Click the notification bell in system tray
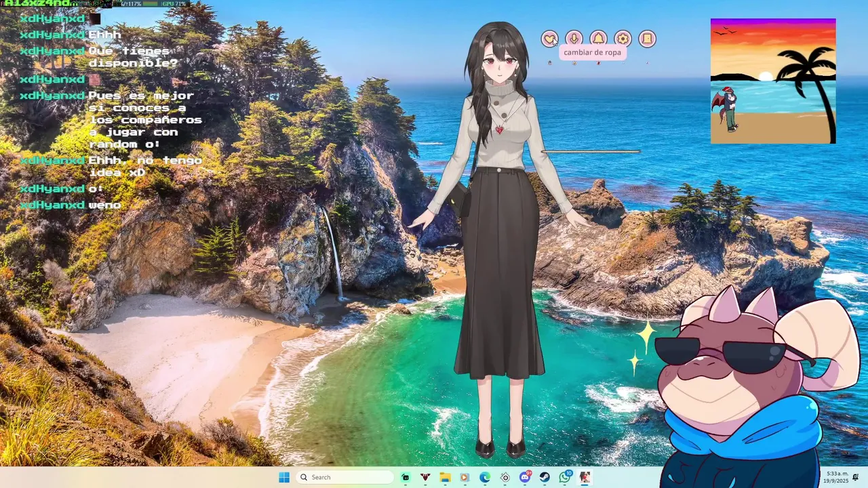 click(x=856, y=477)
